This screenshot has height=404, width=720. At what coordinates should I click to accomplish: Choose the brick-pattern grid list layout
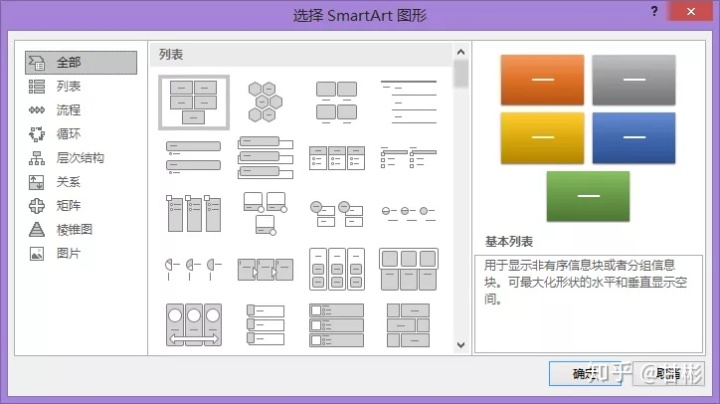pyautogui.click(x=408, y=325)
